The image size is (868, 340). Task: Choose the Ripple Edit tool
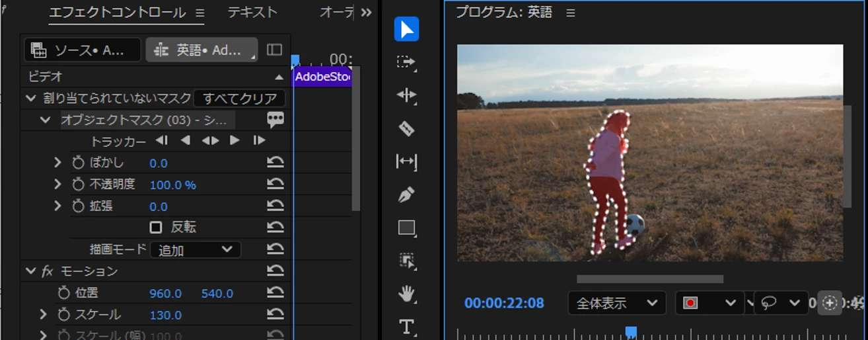407,95
